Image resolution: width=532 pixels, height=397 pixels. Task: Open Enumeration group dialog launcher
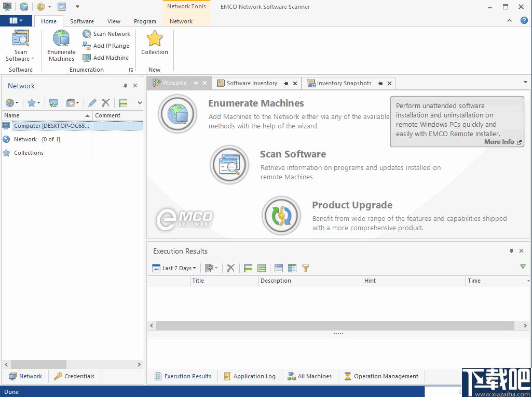point(131,70)
